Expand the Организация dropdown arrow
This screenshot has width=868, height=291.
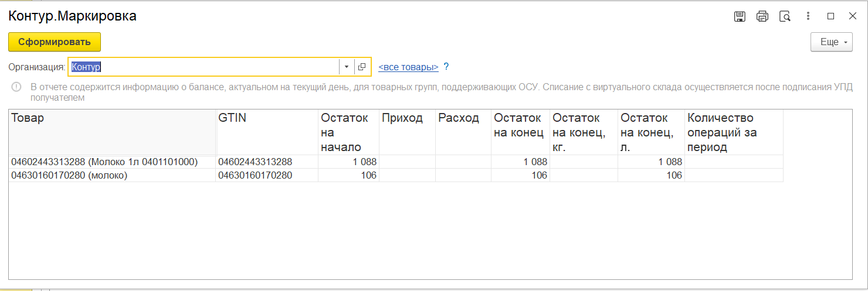coord(347,67)
